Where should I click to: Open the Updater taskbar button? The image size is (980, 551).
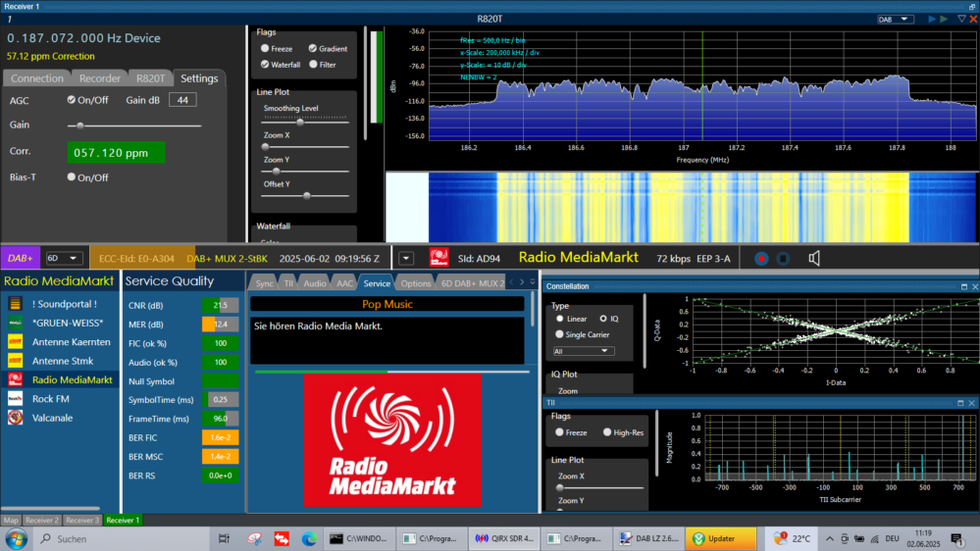(721, 538)
